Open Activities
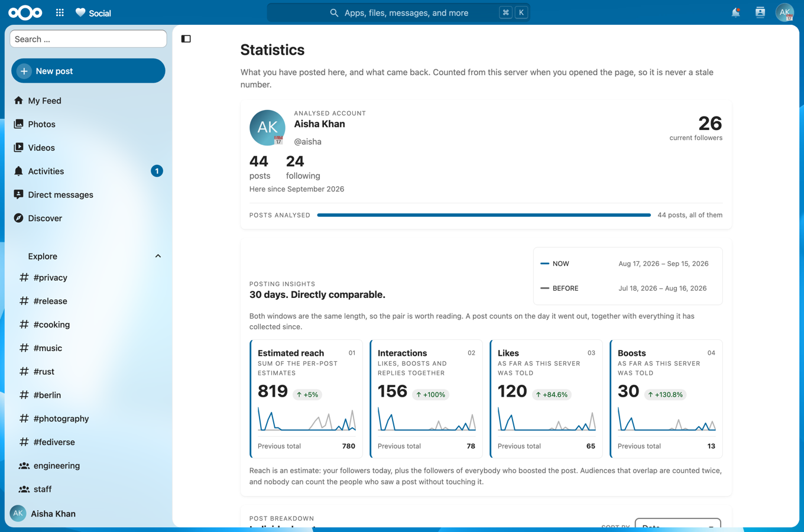Screen dimensions: 804x532 click(x=88, y=171)
